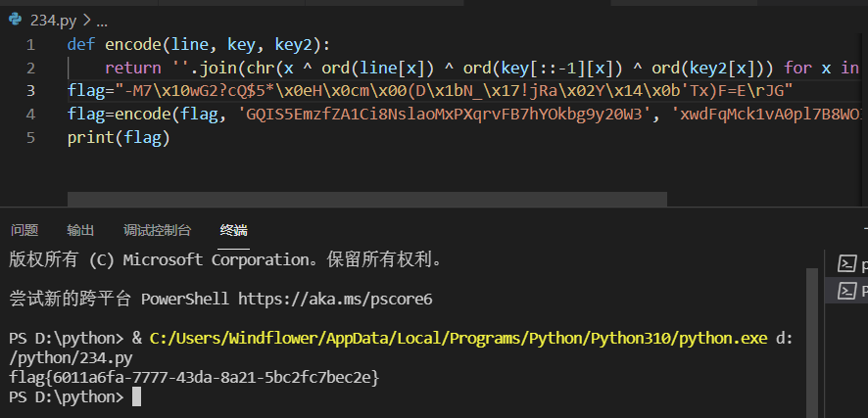Select the second highlighted terminal instance icon

point(847,291)
